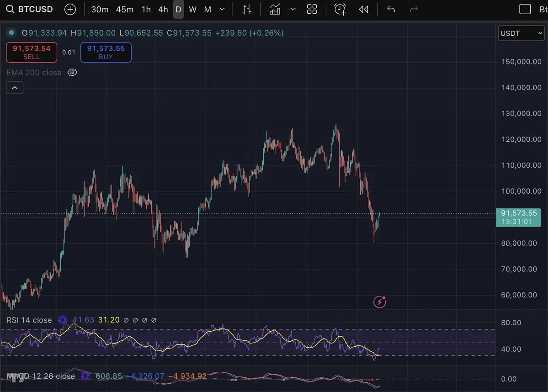The width and height of the screenshot is (548, 392).
Task: Click the green market status dot
Action: [x=11, y=32]
